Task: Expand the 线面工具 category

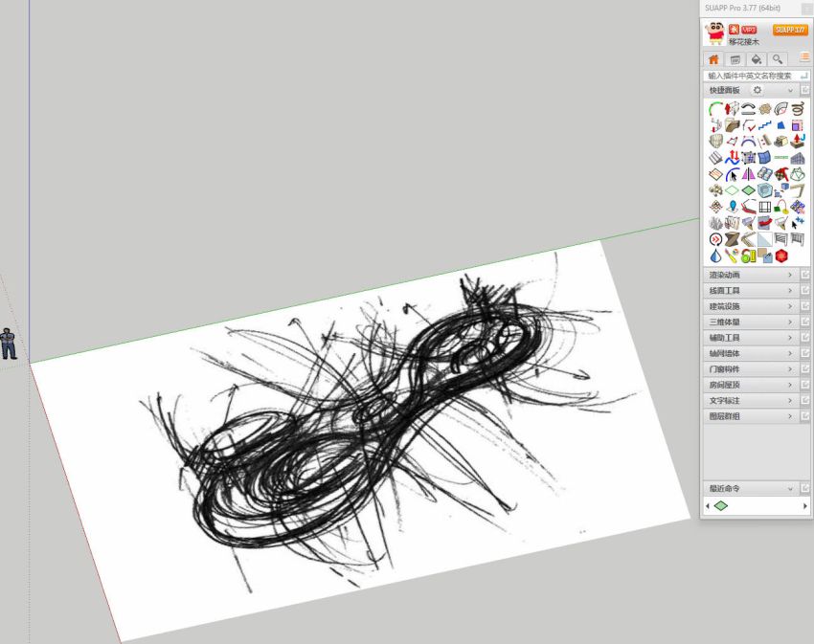Action: tap(751, 291)
